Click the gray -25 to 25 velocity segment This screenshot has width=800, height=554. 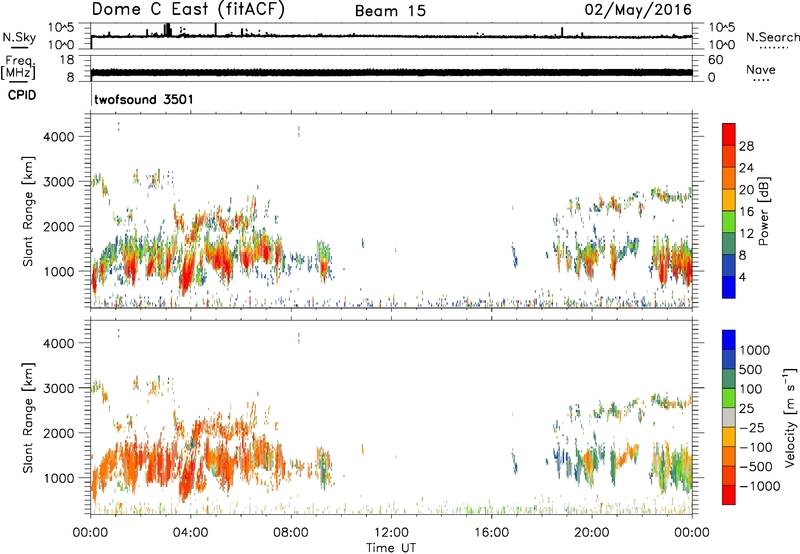pos(729,418)
